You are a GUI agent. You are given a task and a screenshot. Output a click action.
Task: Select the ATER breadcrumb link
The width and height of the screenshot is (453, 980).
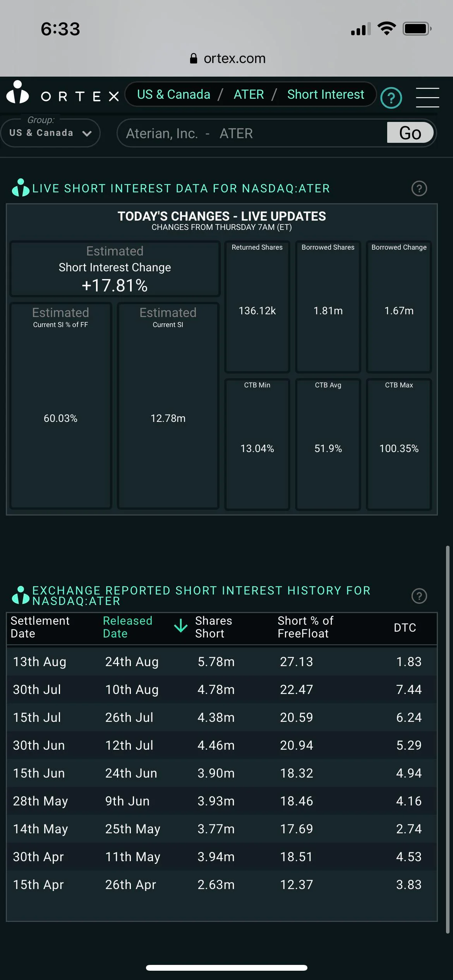pos(249,94)
